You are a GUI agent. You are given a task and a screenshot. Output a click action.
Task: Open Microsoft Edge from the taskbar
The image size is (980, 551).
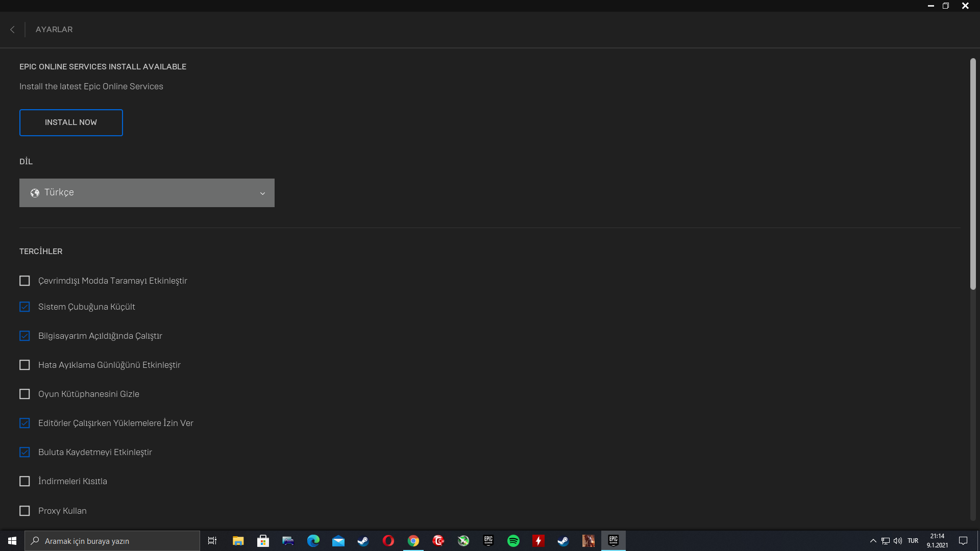click(313, 541)
